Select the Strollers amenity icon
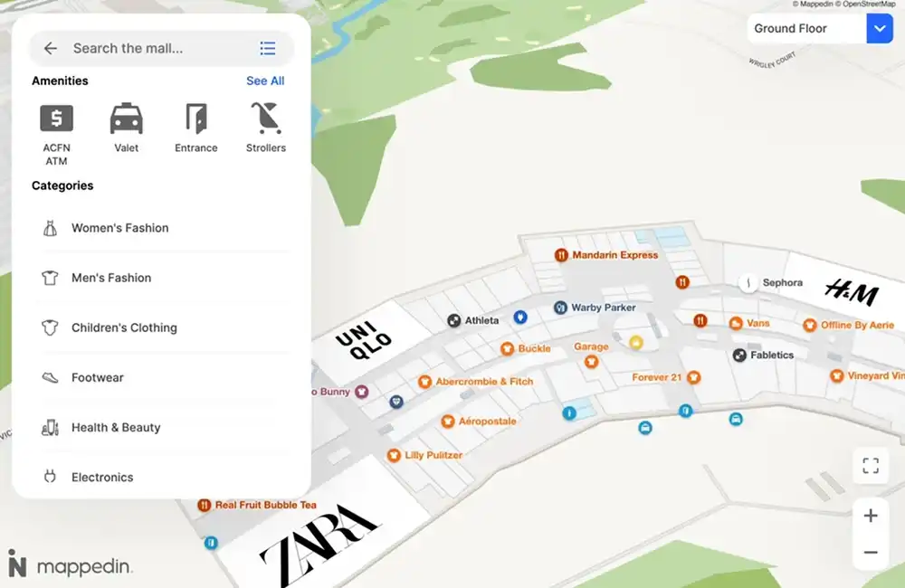The height and width of the screenshot is (588, 905). point(266,119)
